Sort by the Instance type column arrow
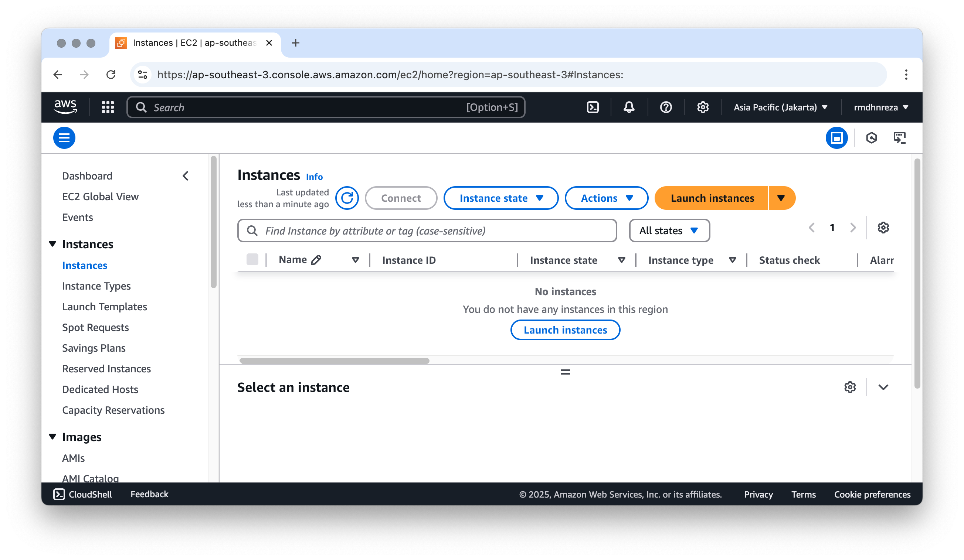 point(733,260)
